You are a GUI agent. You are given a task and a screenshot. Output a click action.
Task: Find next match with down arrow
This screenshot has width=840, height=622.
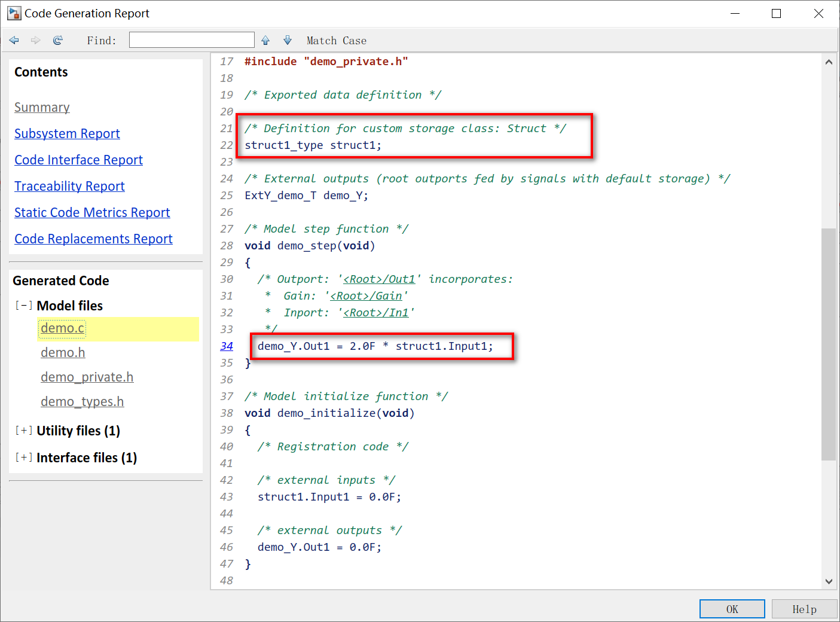coord(288,40)
